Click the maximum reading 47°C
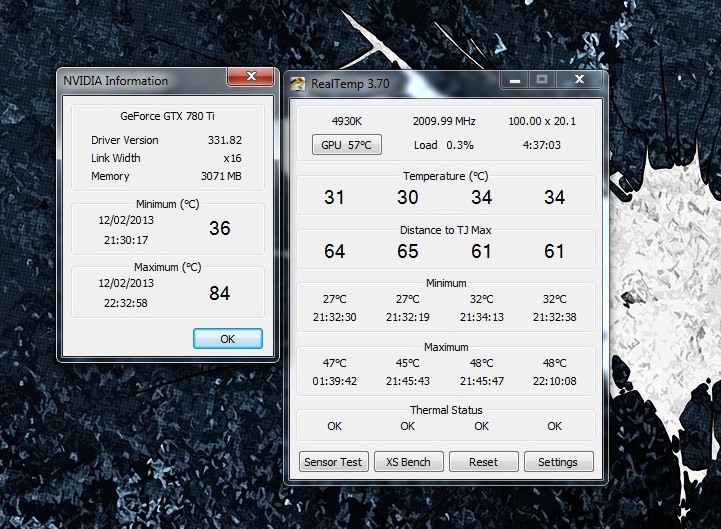 click(x=334, y=363)
